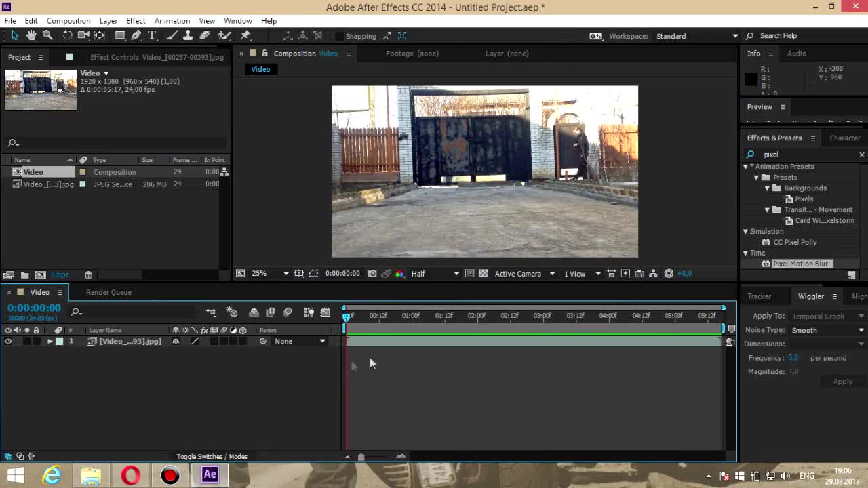Click the layer 1 label color swatch

click(60, 342)
